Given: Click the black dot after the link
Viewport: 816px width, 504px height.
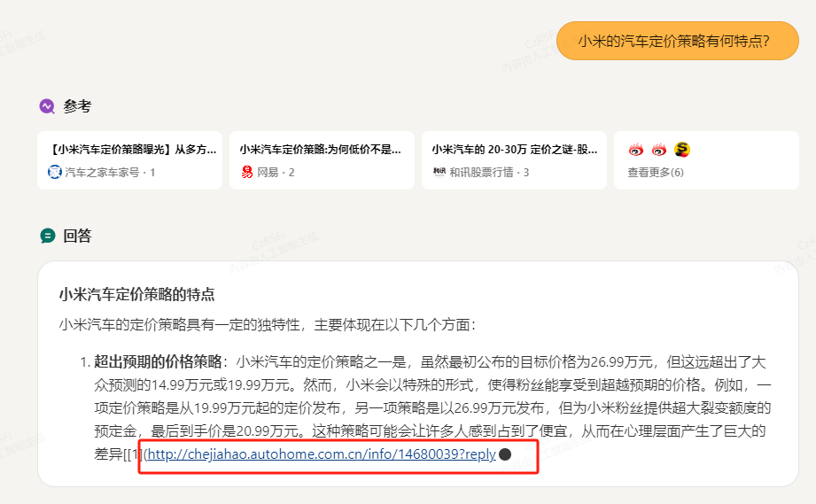Looking at the screenshot, I should click(x=505, y=454).
